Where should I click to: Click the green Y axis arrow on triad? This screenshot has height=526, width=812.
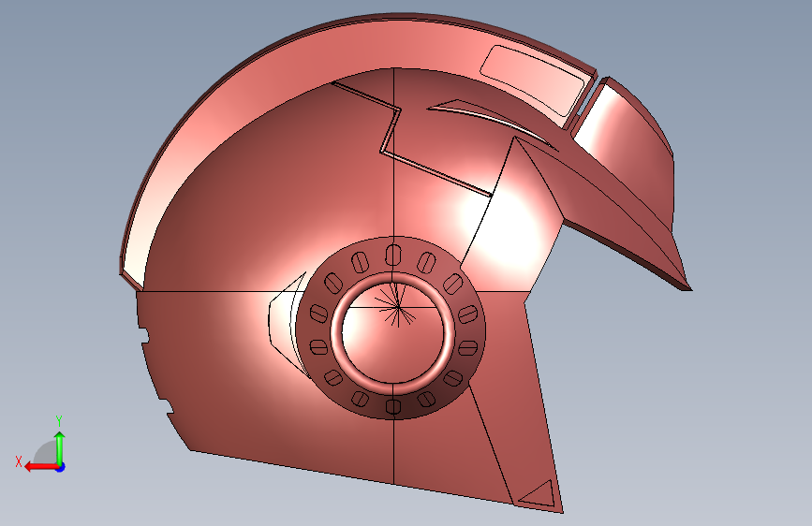coord(60,447)
